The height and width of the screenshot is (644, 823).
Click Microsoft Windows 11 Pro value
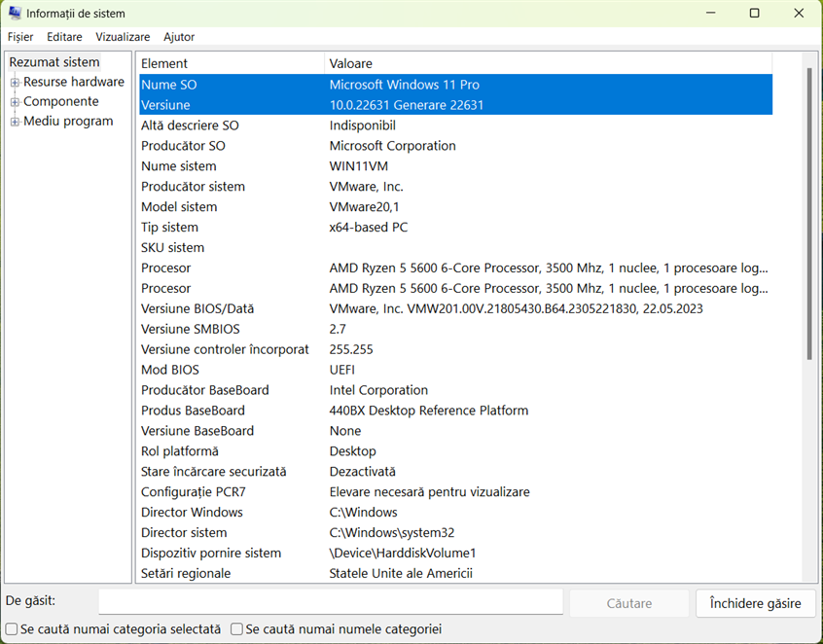[x=404, y=85]
